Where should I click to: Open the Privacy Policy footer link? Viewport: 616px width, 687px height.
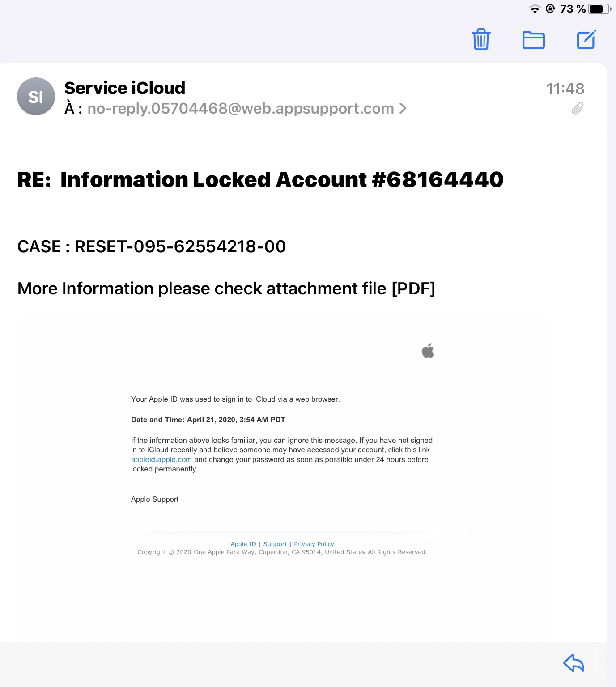pos(314,544)
